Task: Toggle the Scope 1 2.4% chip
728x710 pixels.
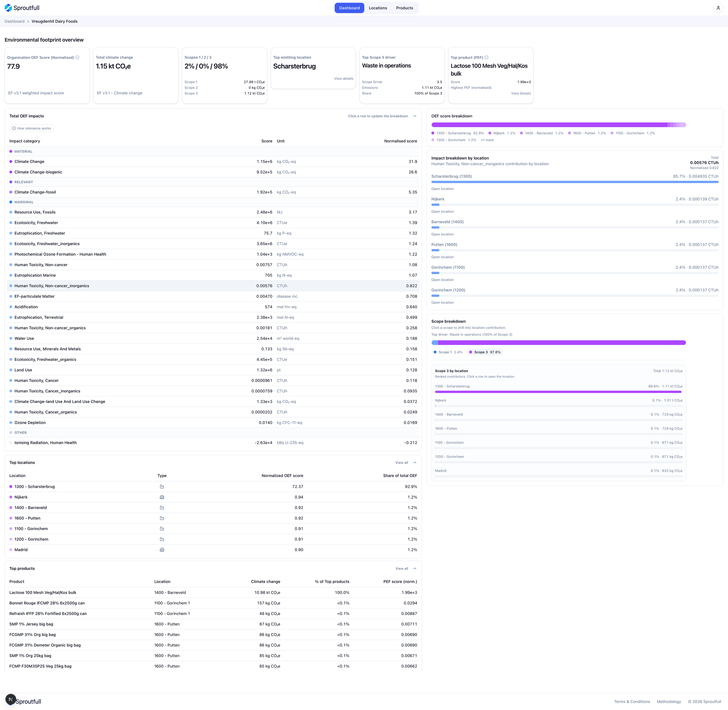Action: point(448,352)
